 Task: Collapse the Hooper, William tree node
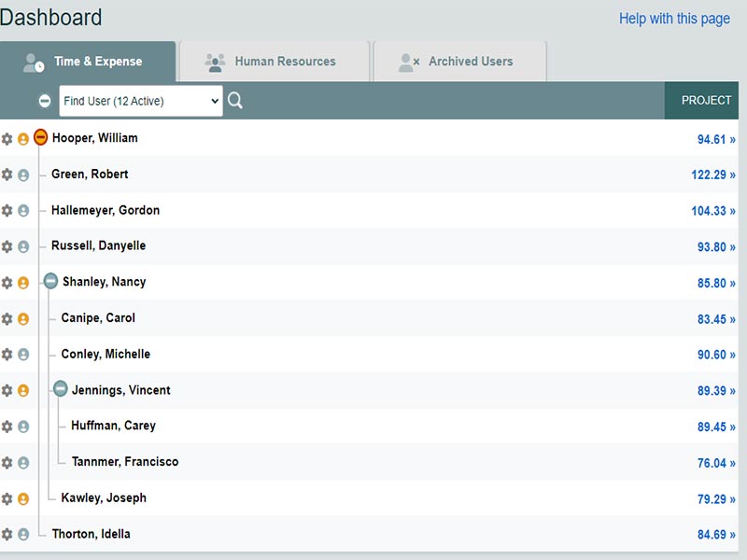[x=40, y=138]
